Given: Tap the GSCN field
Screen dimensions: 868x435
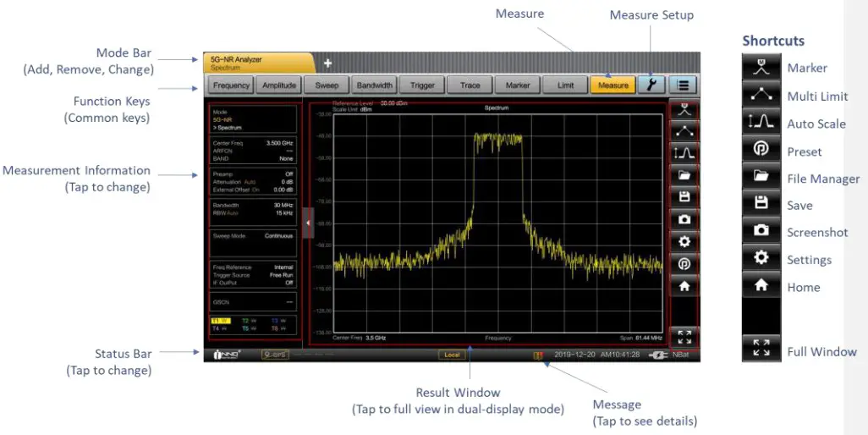Looking at the screenshot, I should pyautogui.click(x=253, y=302).
